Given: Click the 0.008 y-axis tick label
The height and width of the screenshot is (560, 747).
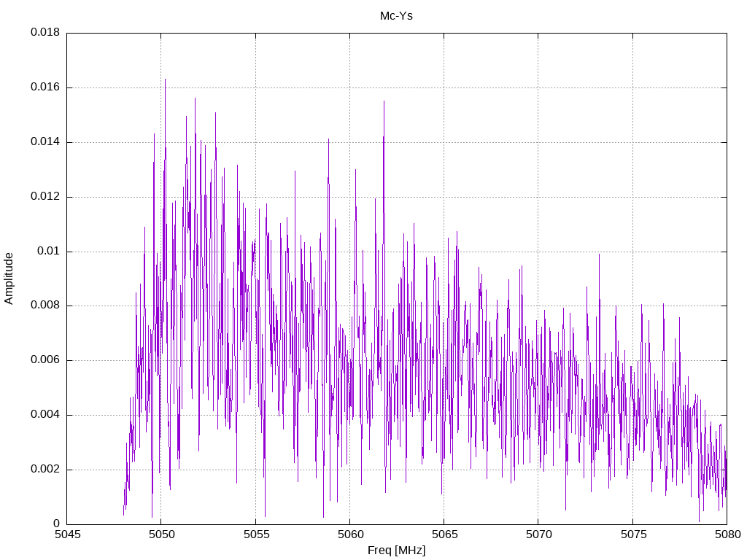Looking at the screenshot, I should tap(45, 306).
